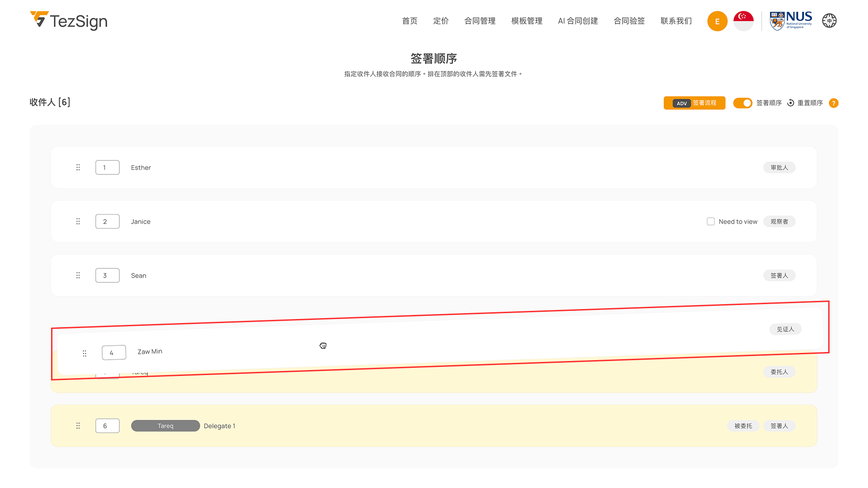Open the 合同管理 menu

pyautogui.click(x=480, y=21)
